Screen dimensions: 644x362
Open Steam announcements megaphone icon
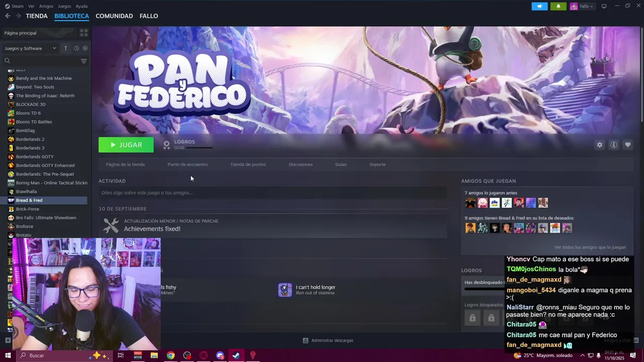[x=539, y=6]
